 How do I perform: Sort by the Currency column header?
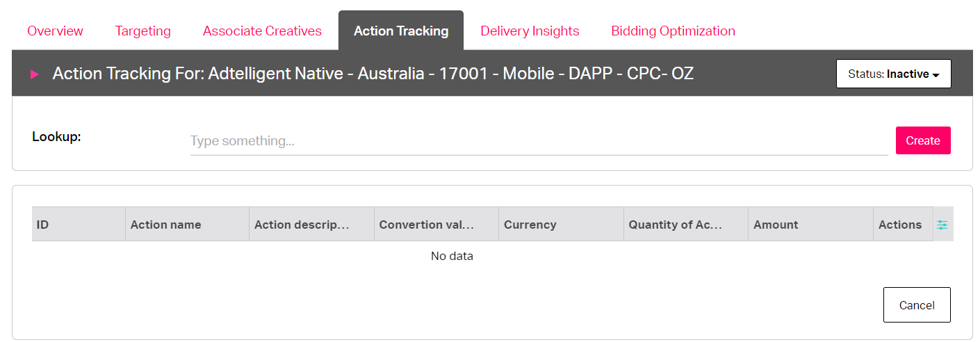click(x=561, y=225)
